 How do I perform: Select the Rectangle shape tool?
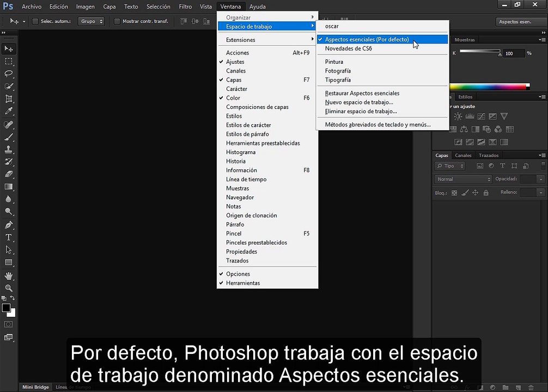8,262
